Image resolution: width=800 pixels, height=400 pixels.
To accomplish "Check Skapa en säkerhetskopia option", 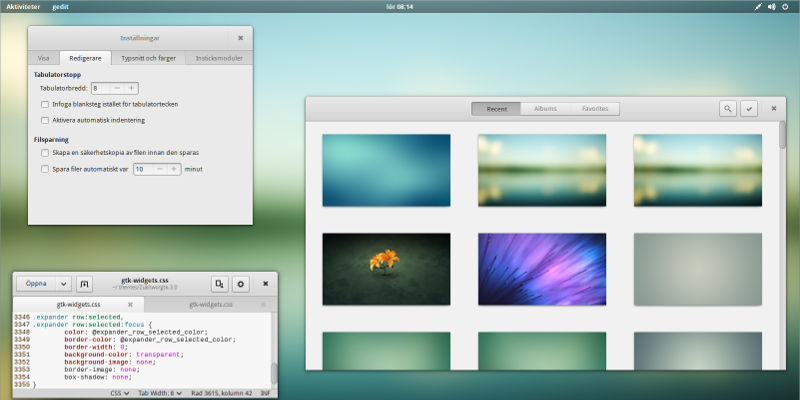I will click(45, 153).
